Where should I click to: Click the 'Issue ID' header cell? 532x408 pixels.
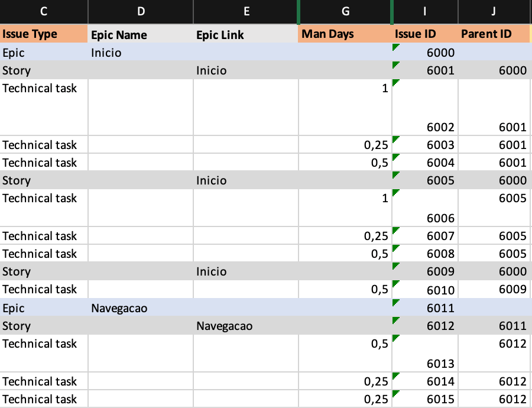pyautogui.click(x=425, y=34)
